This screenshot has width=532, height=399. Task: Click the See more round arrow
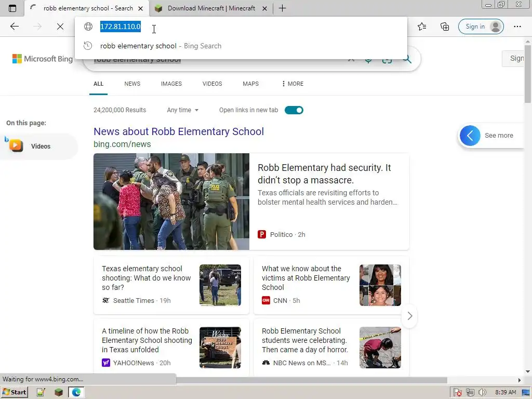[470, 136]
